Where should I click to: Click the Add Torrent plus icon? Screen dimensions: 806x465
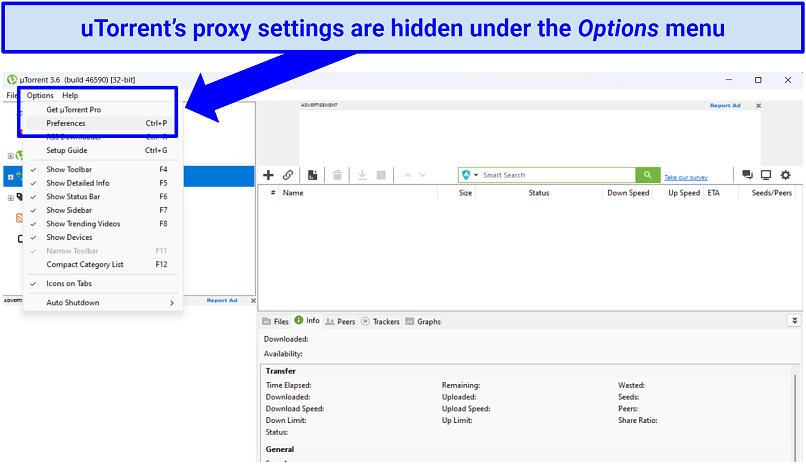pyautogui.click(x=268, y=175)
